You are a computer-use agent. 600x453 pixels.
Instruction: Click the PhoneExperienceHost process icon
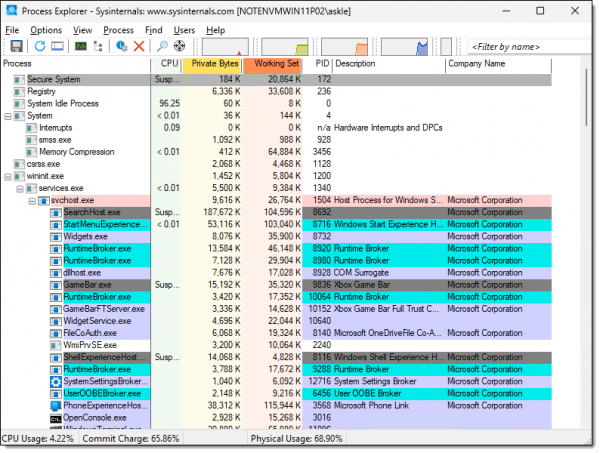click(x=56, y=406)
